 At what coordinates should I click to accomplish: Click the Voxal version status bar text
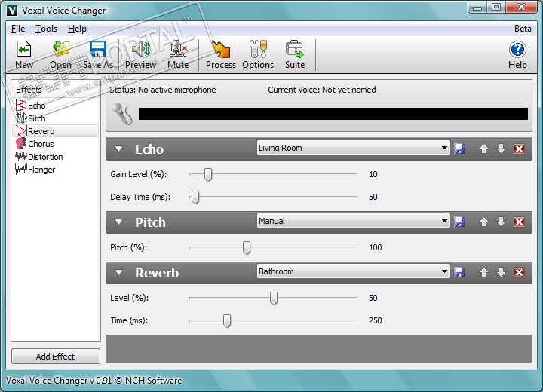tap(94, 381)
